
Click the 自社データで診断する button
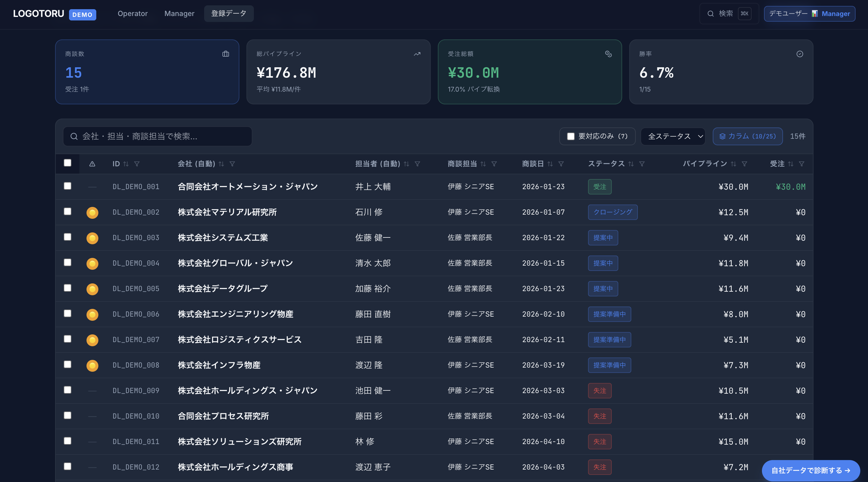(x=811, y=470)
